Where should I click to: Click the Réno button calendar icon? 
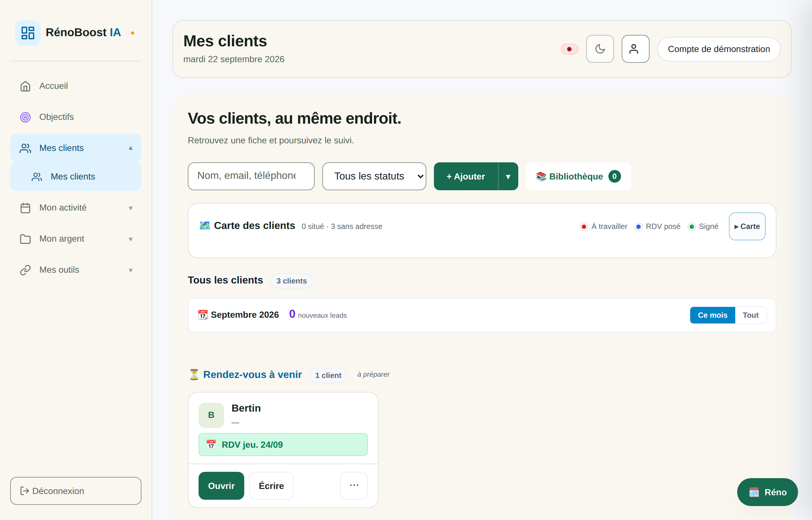754,492
